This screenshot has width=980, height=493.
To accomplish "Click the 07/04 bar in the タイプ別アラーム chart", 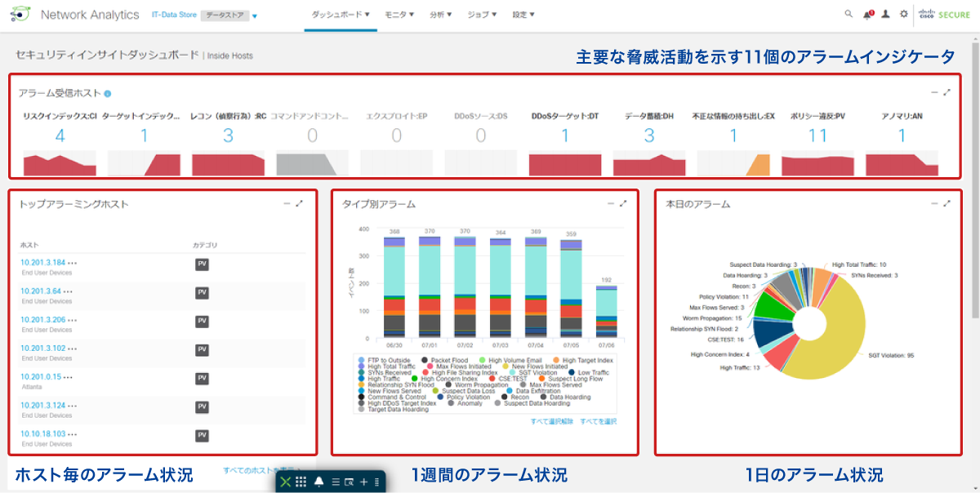I will (535, 287).
